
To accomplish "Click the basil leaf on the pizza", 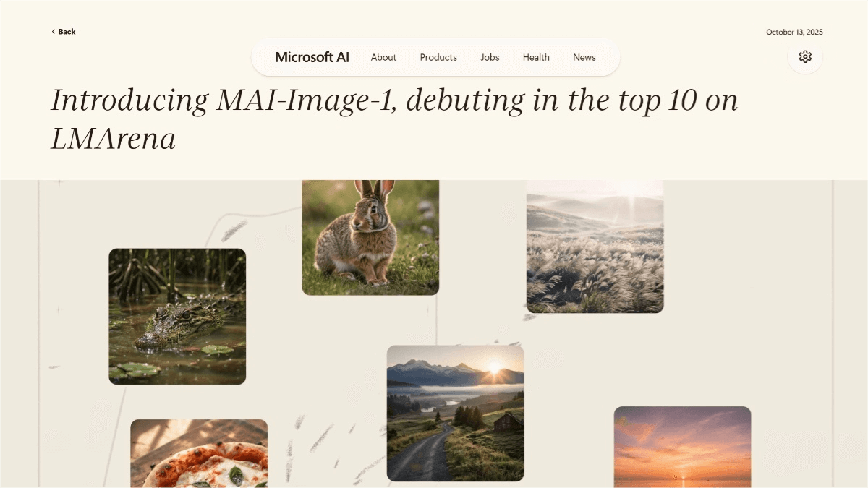I will [x=237, y=475].
